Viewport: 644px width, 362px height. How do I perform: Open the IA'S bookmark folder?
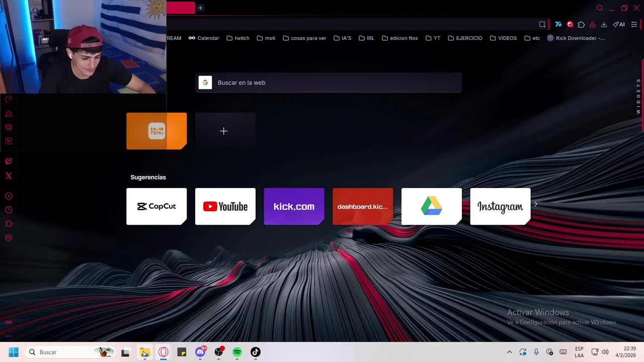click(343, 38)
